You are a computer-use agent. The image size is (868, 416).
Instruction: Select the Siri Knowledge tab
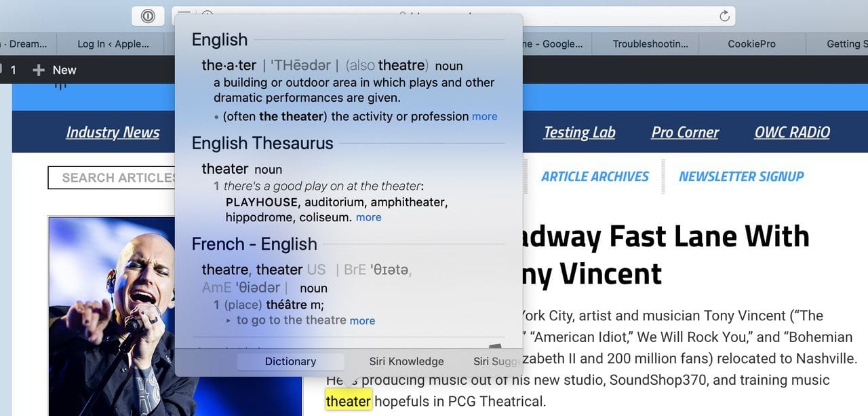[406, 362]
